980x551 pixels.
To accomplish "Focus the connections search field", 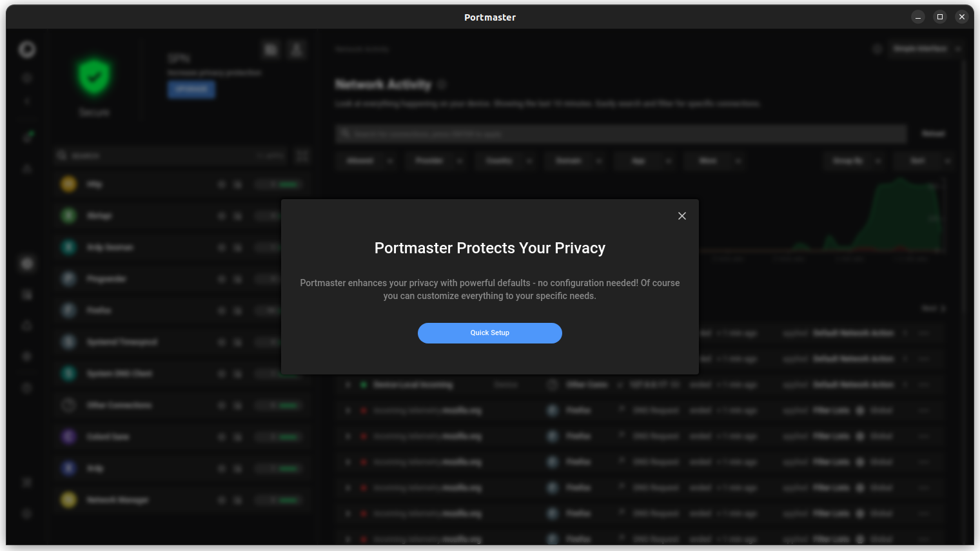I will coord(619,134).
